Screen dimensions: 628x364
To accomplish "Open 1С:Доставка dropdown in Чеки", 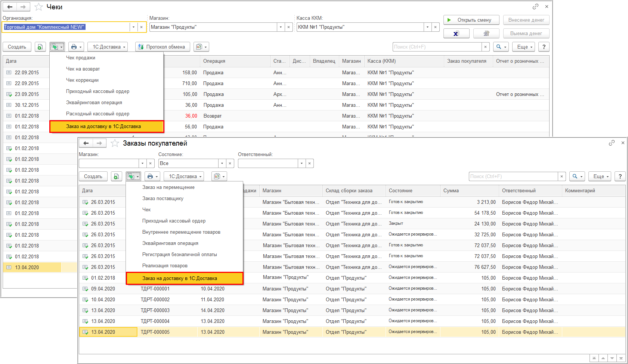I will coord(108,47).
